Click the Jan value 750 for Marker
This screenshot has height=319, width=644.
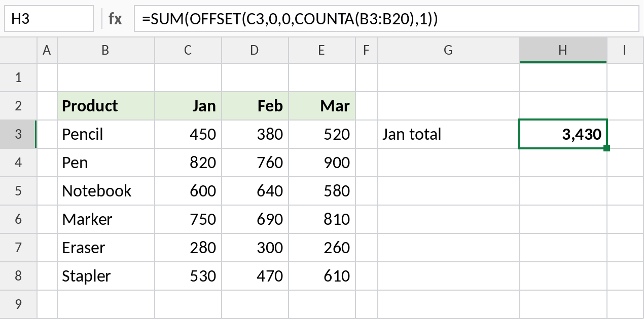pos(188,219)
